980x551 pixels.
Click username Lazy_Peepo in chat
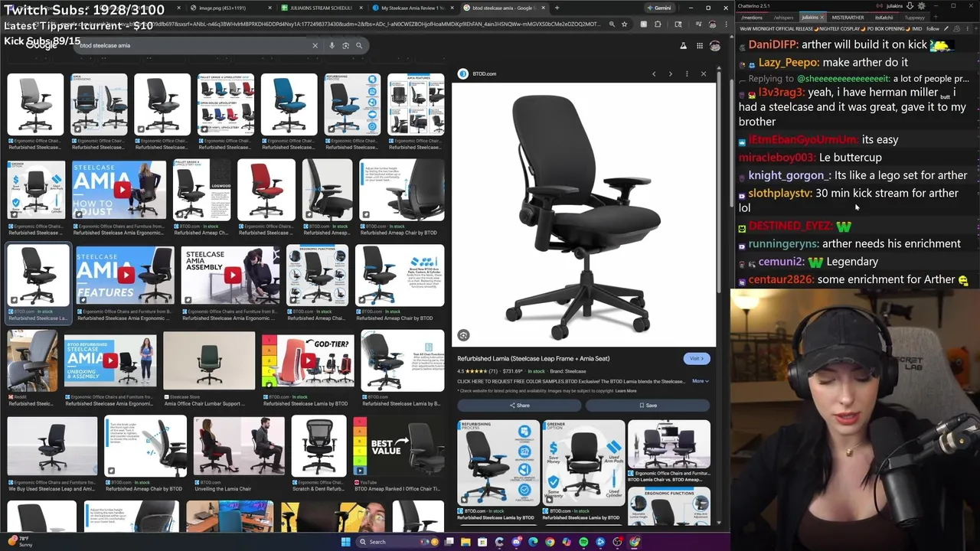pos(789,63)
